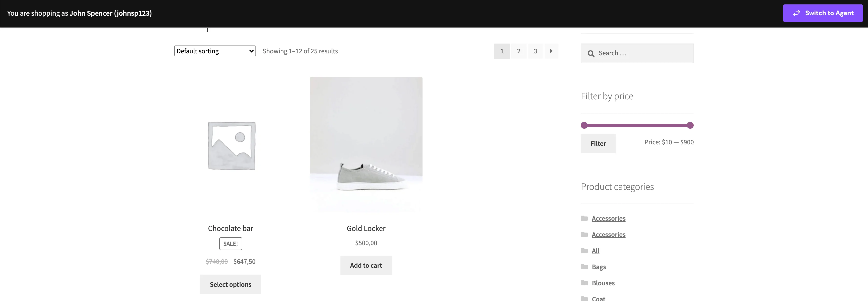The image size is (868, 301).
Task: Click the right end of the price slider
Action: pyautogui.click(x=690, y=125)
